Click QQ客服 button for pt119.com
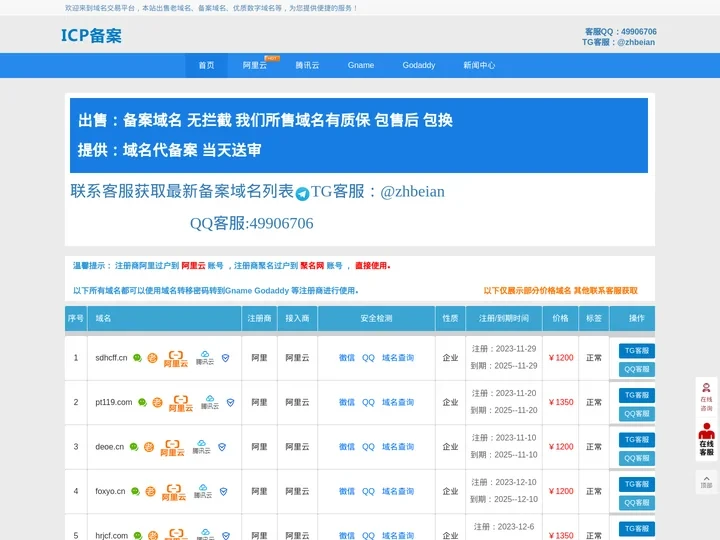 click(x=636, y=414)
